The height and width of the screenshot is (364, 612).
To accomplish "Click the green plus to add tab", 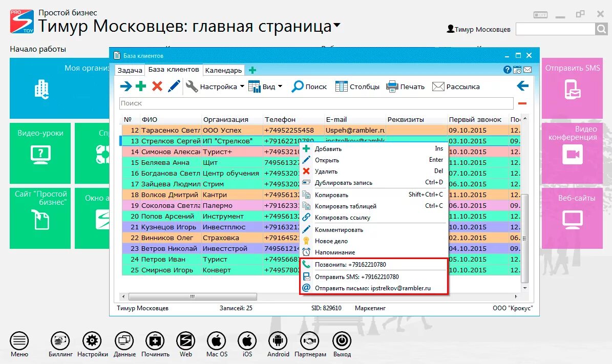I will [252, 70].
